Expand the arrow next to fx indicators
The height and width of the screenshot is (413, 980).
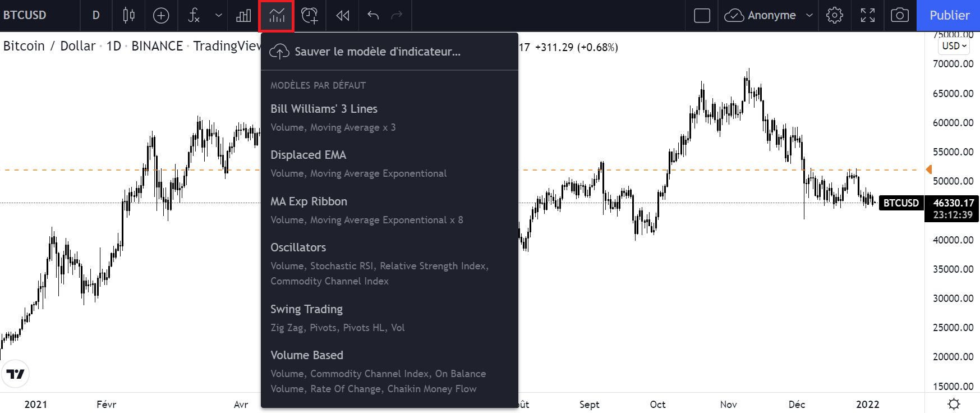tap(219, 15)
